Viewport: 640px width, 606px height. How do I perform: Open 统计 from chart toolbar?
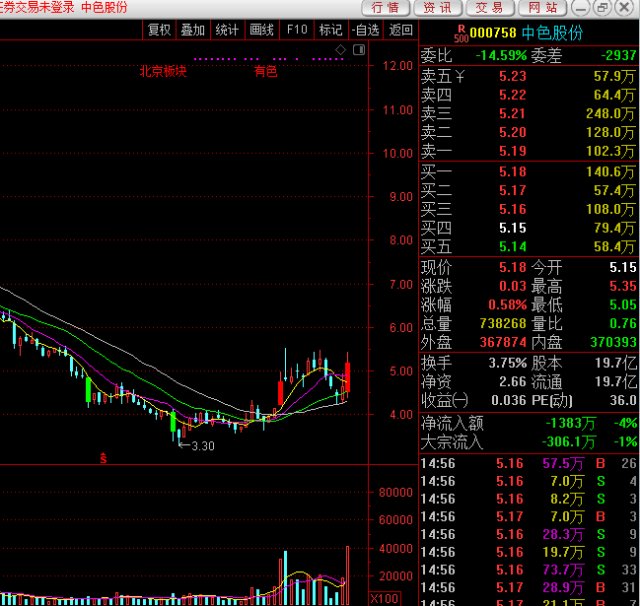tap(227, 30)
